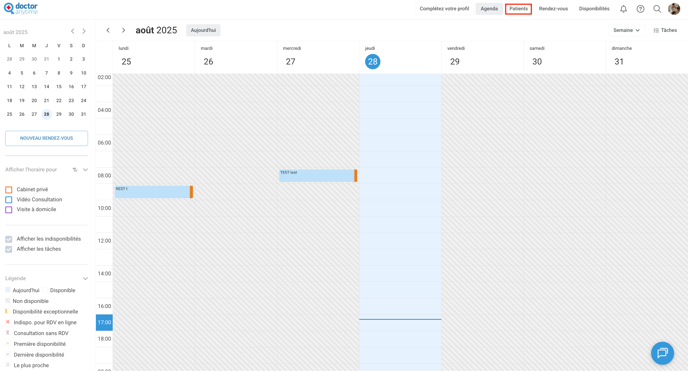This screenshot has width=688, height=371.
Task: Go to previous week in agenda
Action: (x=108, y=30)
